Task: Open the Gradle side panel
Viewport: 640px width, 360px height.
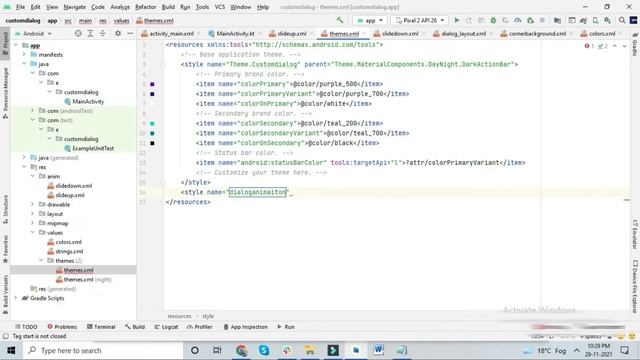Action: click(x=635, y=44)
